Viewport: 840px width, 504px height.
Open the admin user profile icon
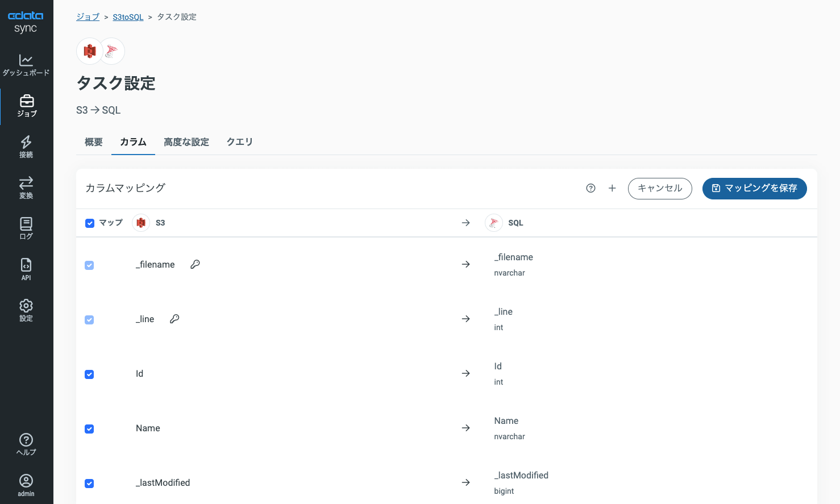tap(26, 486)
